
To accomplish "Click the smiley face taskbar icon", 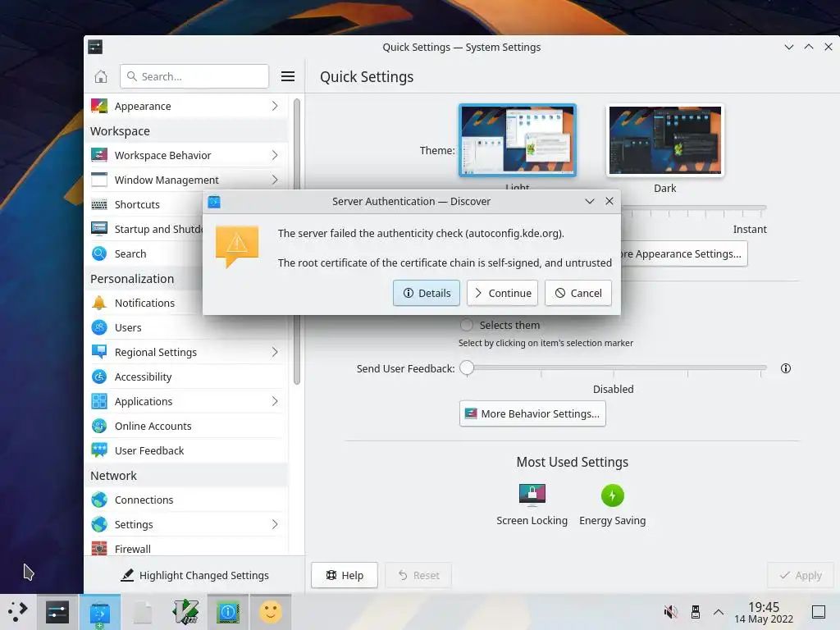I will coord(271,612).
